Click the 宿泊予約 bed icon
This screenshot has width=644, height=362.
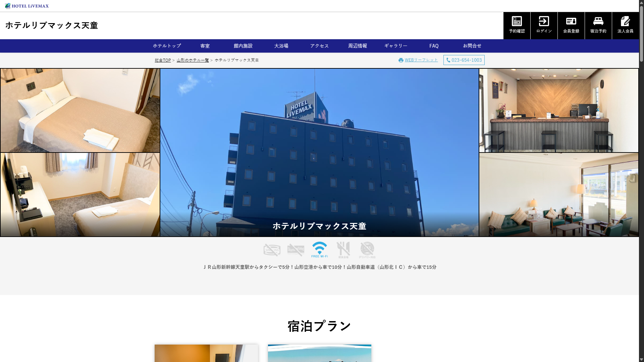click(598, 21)
